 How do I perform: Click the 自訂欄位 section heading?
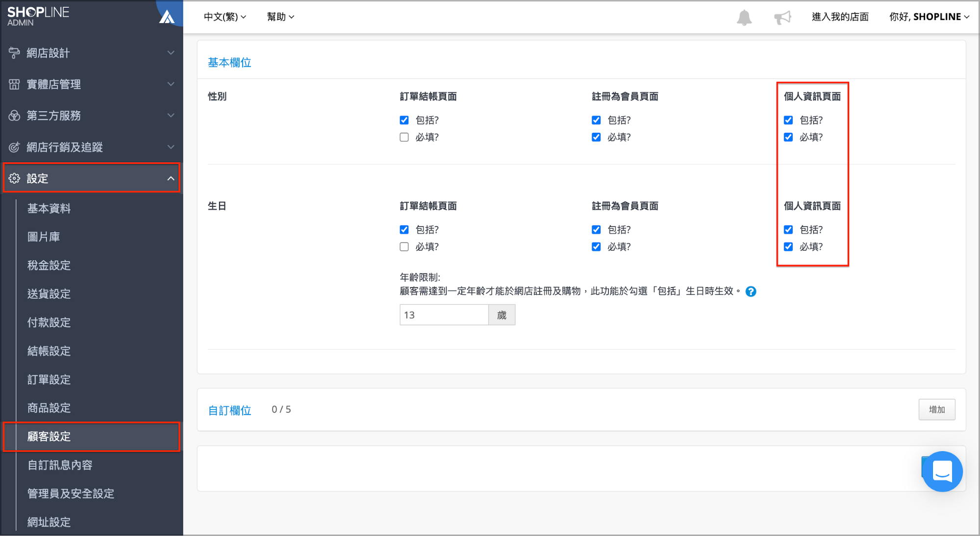tap(229, 411)
